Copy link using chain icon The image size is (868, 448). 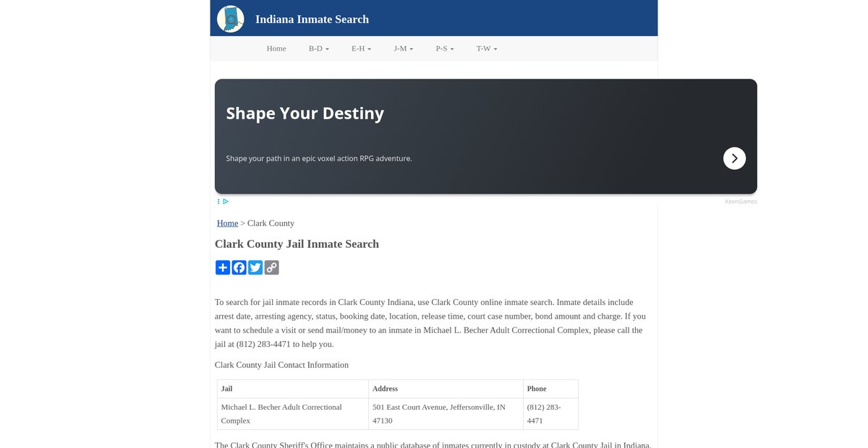point(271,267)
